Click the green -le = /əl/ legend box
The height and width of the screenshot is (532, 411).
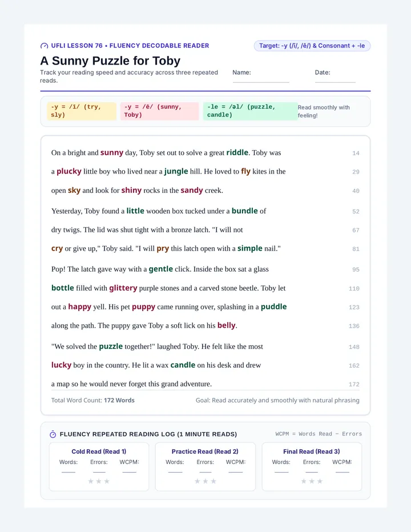pyautogui.click(x=251, y=111)
